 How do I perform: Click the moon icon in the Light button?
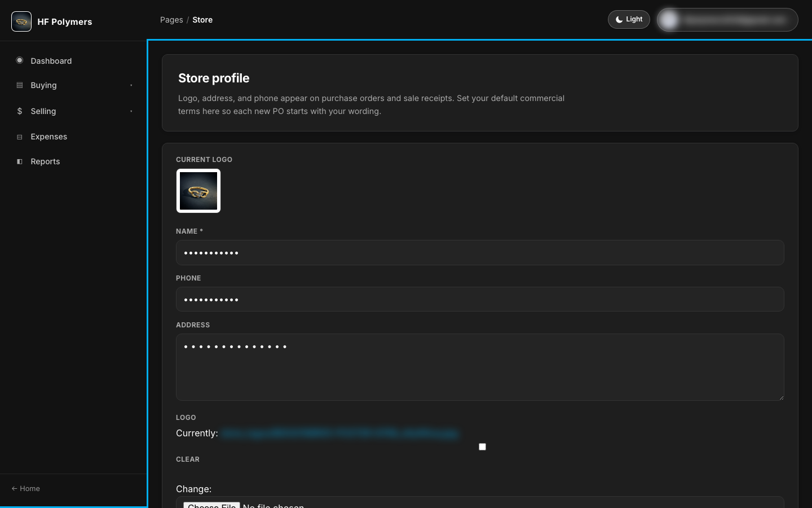[x=619, y=19]
